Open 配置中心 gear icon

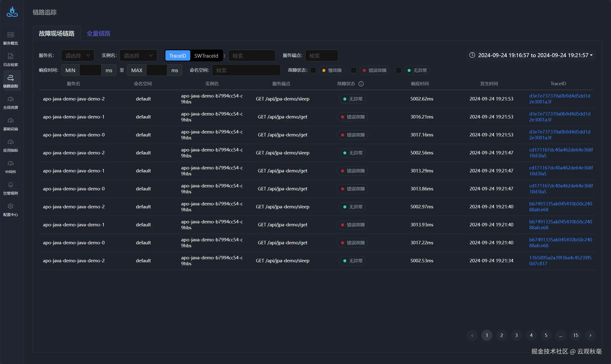tap(11, 206)
